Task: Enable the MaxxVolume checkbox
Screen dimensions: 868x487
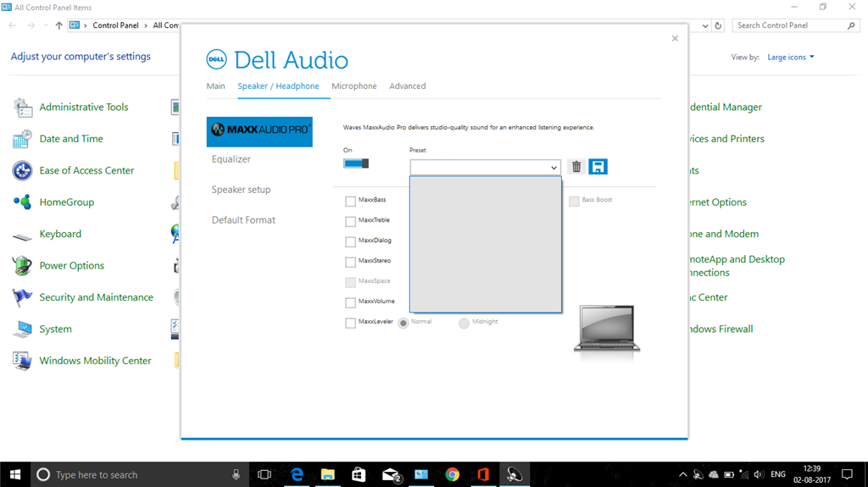Action: pyautogui.click(x=350, y=302)
